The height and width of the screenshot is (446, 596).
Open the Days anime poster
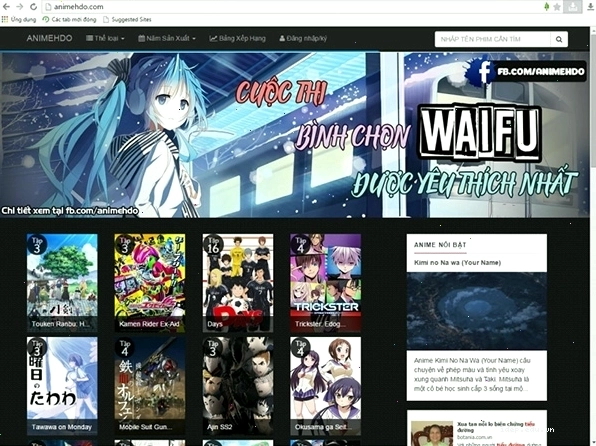pos(238,283)
